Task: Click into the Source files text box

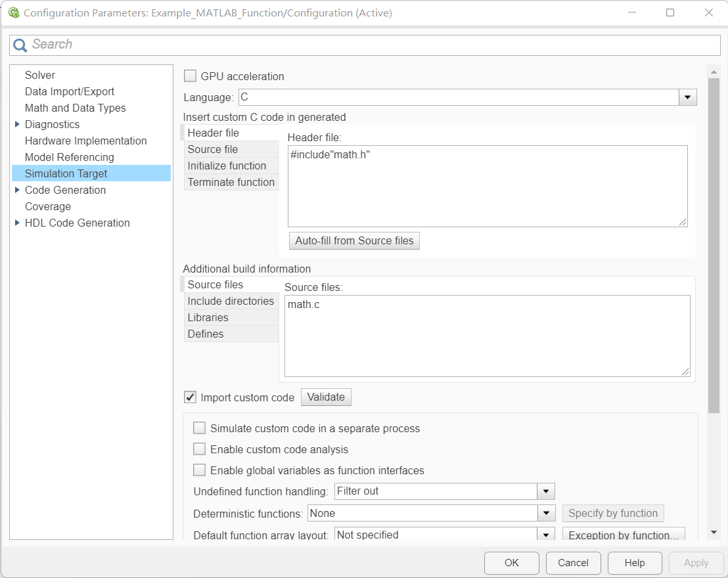Action: [x=487, y=335]
